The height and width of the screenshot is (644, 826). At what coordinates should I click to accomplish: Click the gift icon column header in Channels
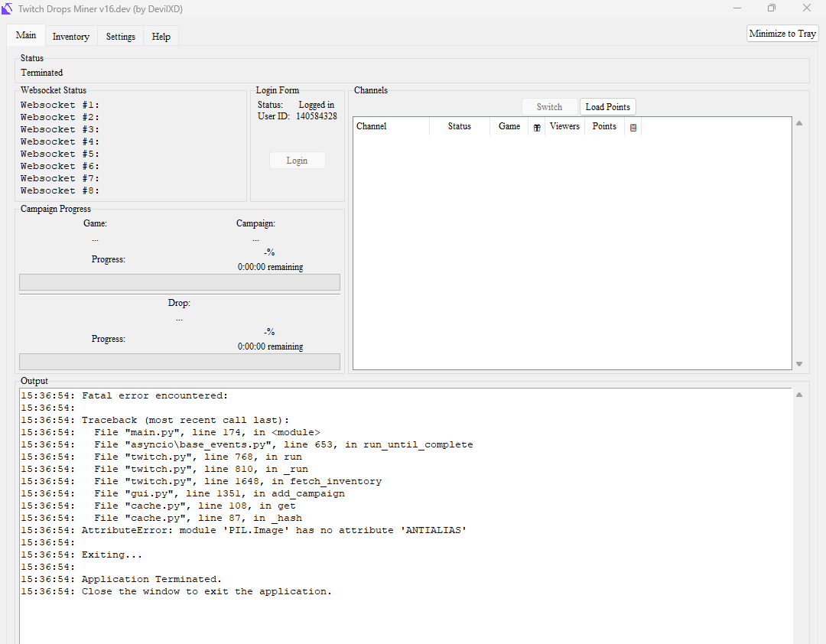coord(537,126)
